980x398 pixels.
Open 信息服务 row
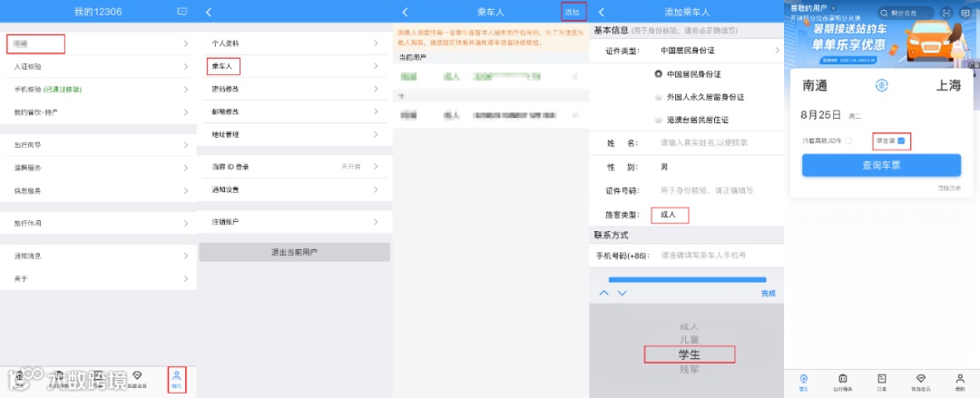coord(98,190)
